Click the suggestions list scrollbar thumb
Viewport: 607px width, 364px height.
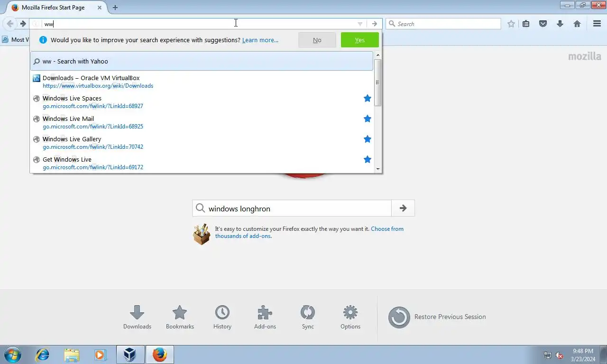pos(378,82)
